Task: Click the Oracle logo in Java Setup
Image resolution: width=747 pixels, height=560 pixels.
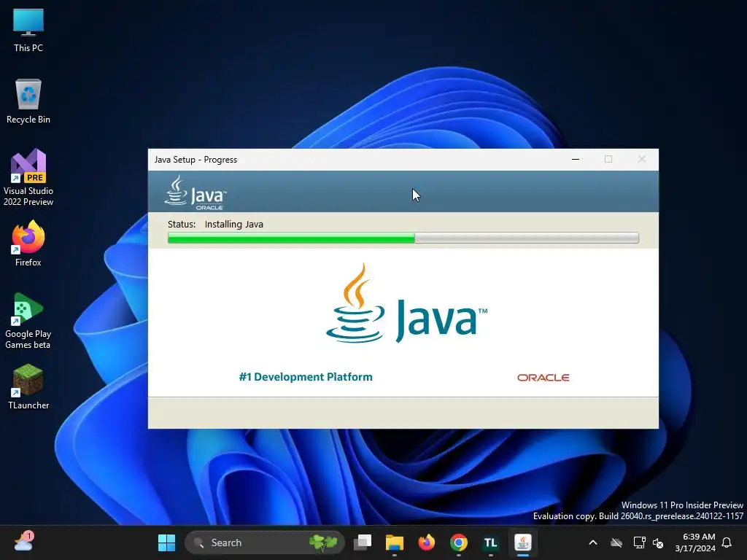Action: pos(543,378)
